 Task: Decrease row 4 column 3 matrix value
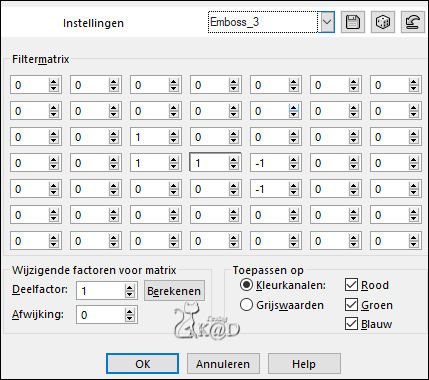[x=174, y=167]
